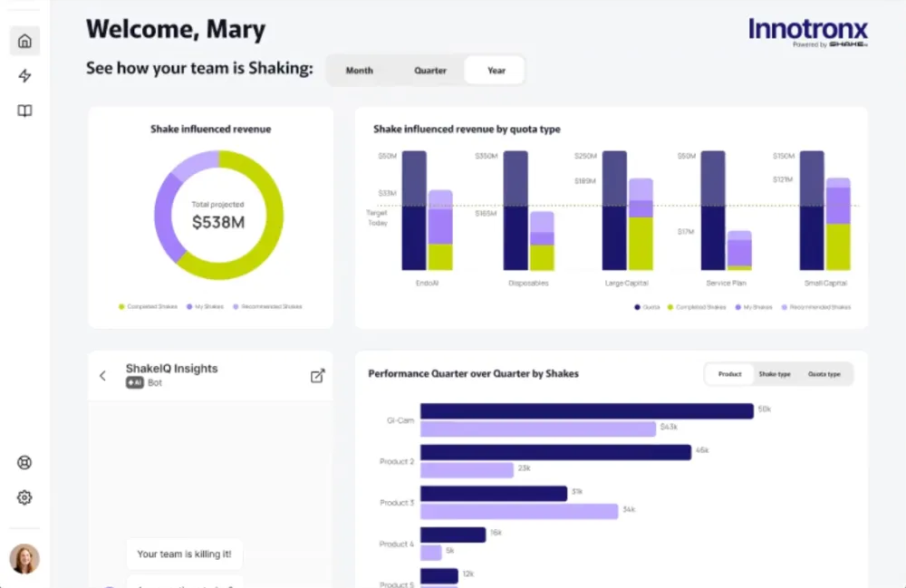The width and height of the screenshot is (906, 588).
Task: Toggle Completed Shakes in donut chart legend
Action: point(148,307)
